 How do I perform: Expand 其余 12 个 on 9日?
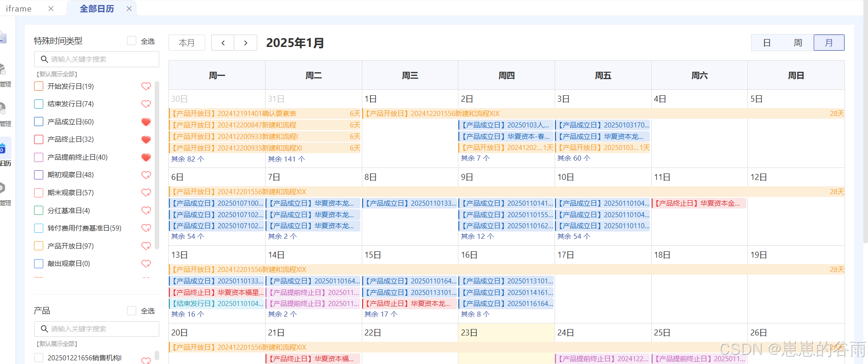click(477, 236)
